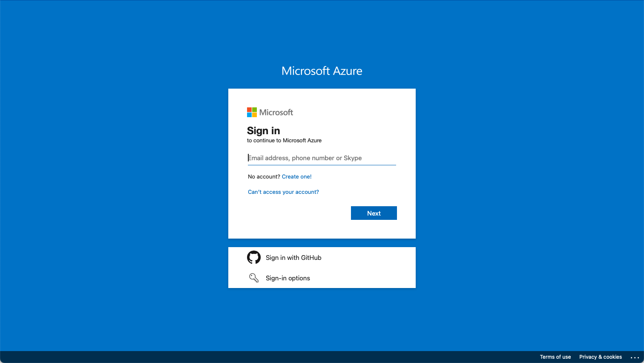
Task: Click the 'No account?' text
Action: click(264, 177)
